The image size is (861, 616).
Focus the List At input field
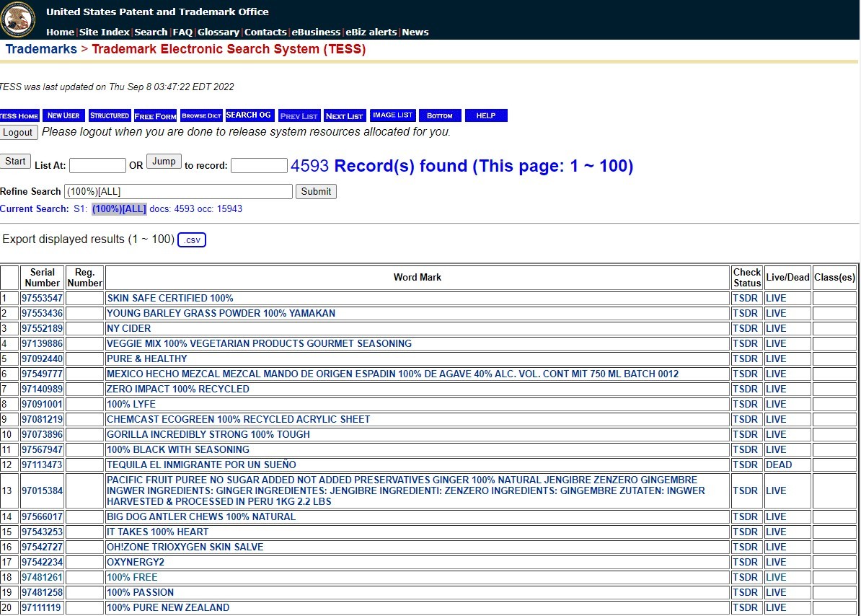tap(97, 165)
